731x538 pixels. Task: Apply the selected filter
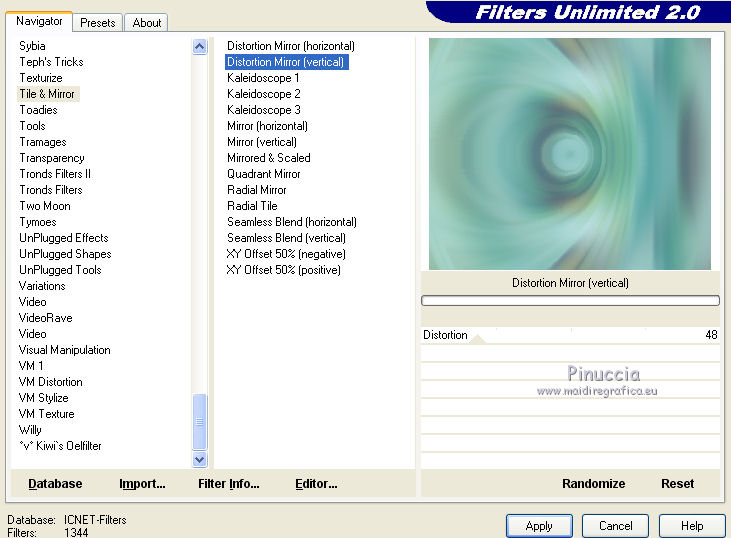click(x=539, y=526)
